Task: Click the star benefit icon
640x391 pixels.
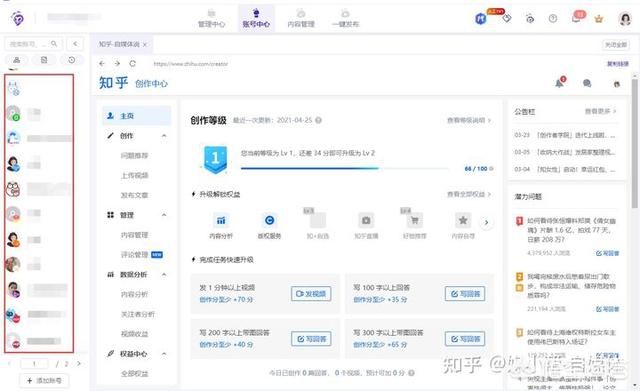Action: (463, 221)
